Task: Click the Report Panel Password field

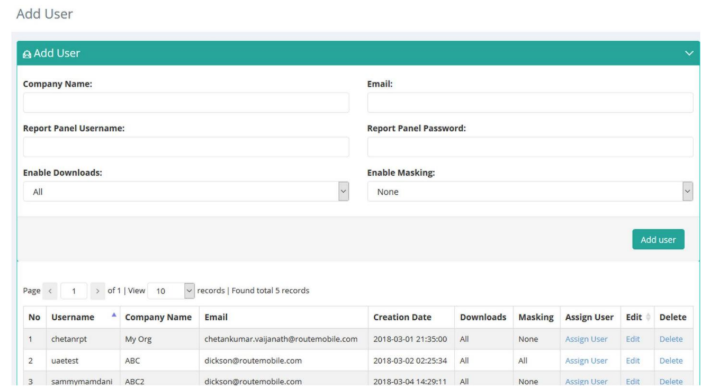Action: coord(530,147)
